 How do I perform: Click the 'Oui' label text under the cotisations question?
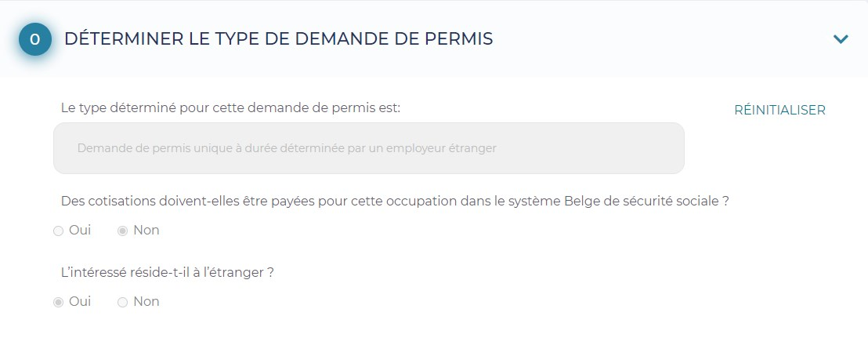pyautogui.click(x=80, y=231)
